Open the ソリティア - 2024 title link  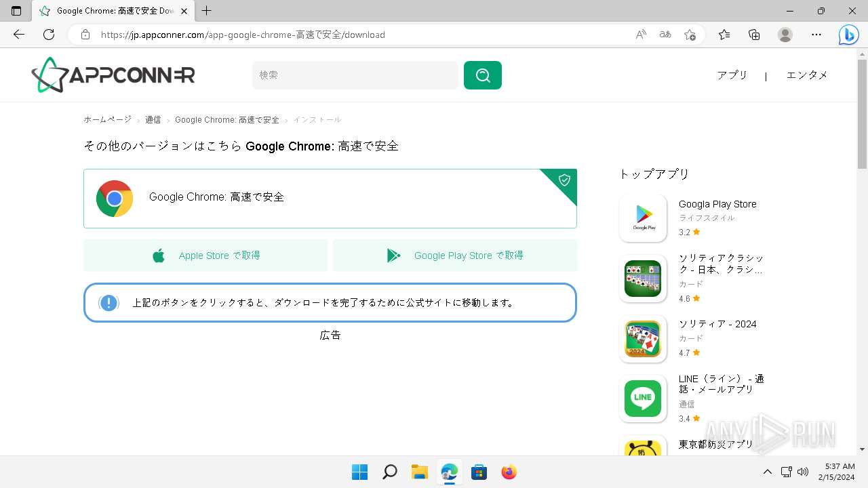click(717, 324)
